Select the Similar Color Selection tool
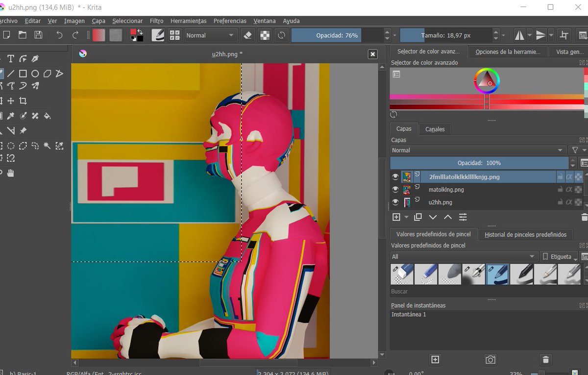The width and height of the screenshot is (588, 375). coord(59,146)
